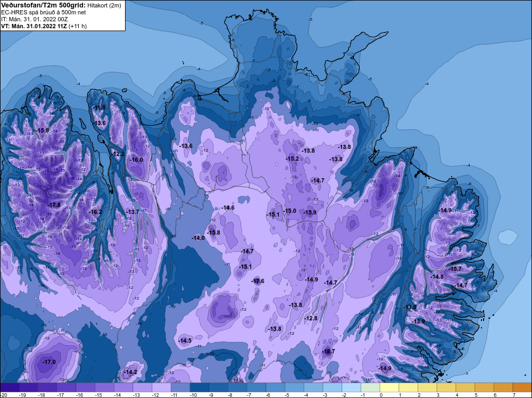Click the -17.6 temperature value
The height and width of the screenshot is (398, 532).
click(258, 281)
